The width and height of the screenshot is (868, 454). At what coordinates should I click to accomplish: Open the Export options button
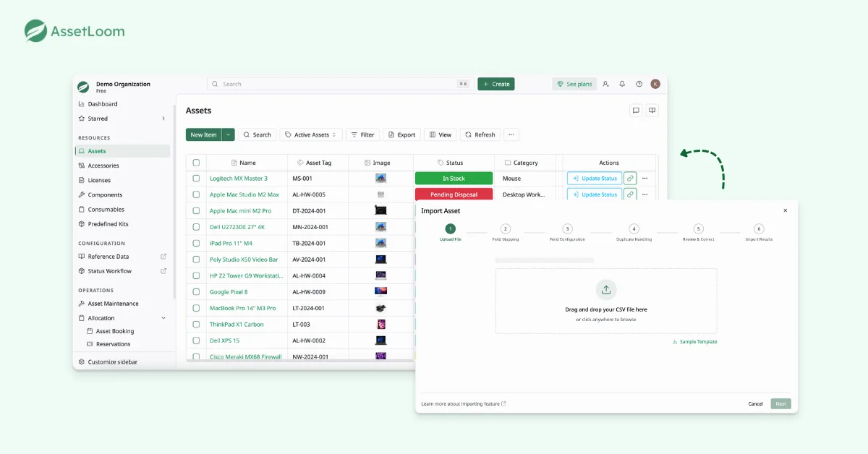point(401,134)
